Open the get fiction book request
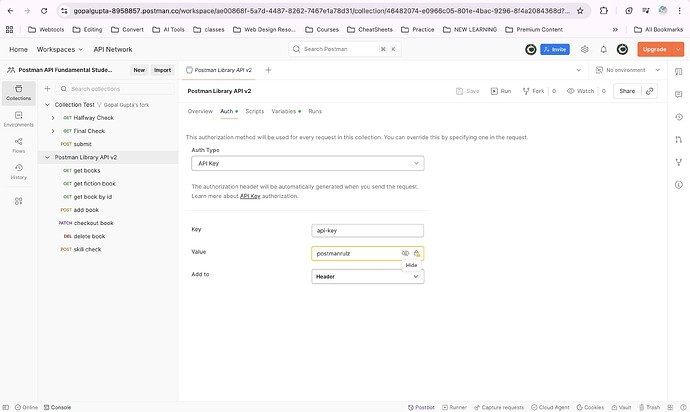The image size is (690, 412). point(94,184)
